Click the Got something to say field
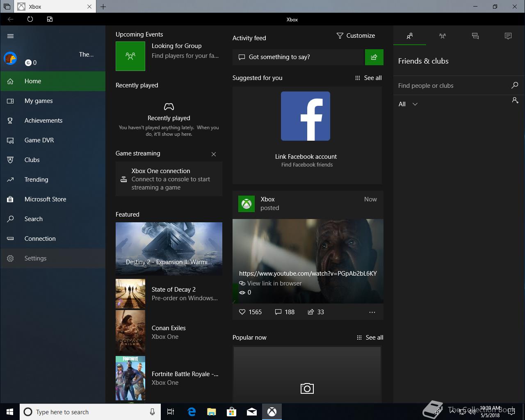The height and width of the screenshot is (420, 525). 299,57
